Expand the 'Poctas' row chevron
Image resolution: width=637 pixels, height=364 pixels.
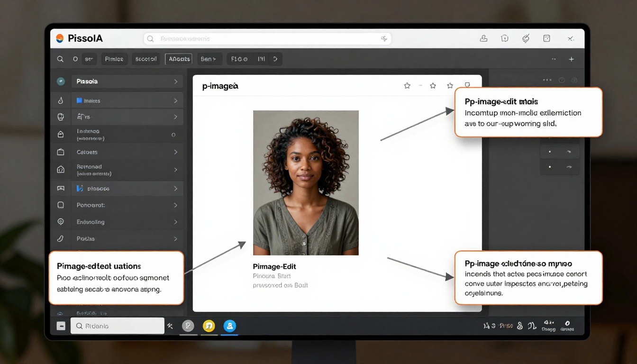(175, 238)
